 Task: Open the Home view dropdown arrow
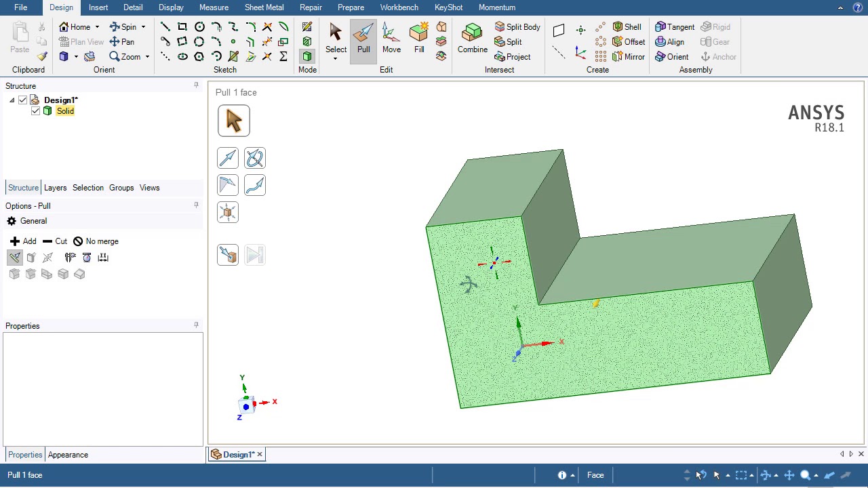tap(97, 27)
